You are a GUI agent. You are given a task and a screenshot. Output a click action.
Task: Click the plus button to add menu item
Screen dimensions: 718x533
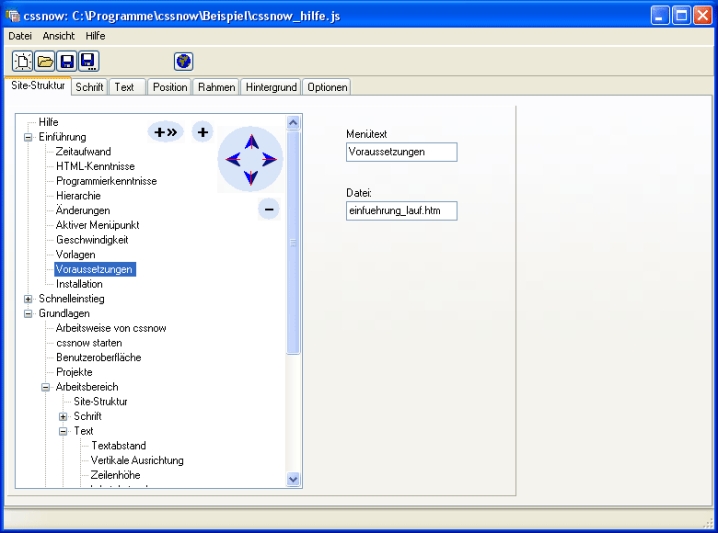202,132
